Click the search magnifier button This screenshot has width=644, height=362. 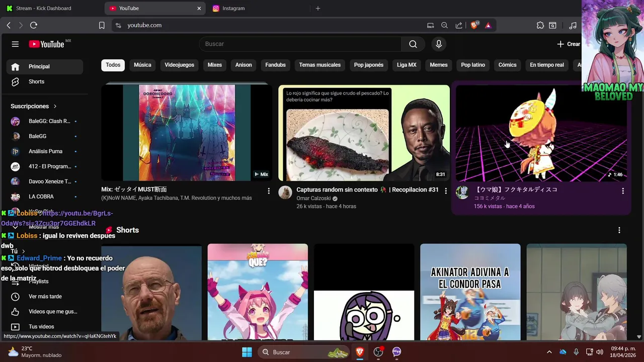[x=413, y=44]
